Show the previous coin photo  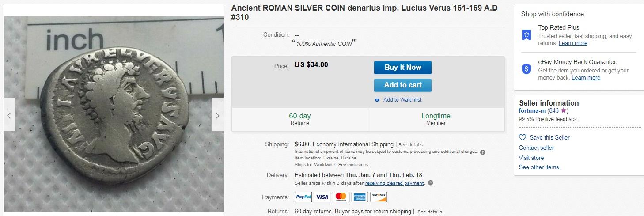click(9, 115)
